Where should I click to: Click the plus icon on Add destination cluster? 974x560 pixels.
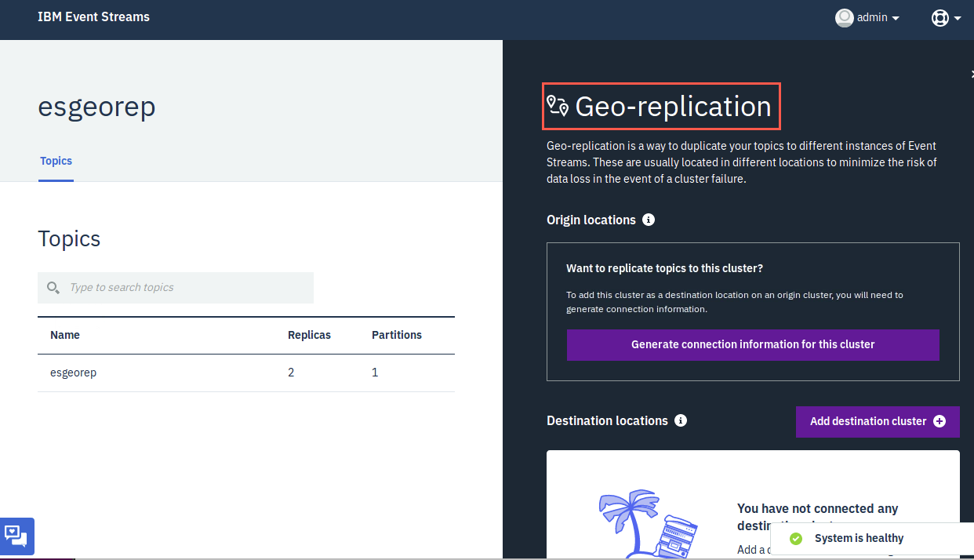point(939,421)
